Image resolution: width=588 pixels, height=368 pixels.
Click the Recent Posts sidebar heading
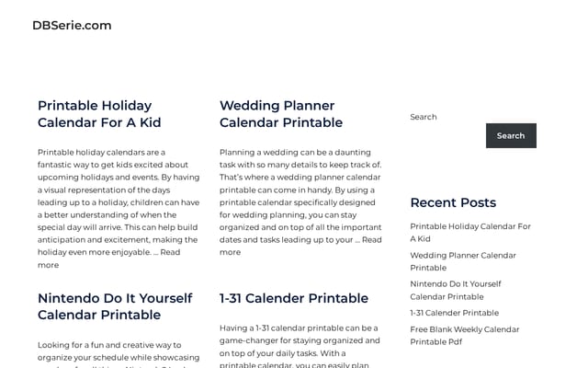[453, 202]
